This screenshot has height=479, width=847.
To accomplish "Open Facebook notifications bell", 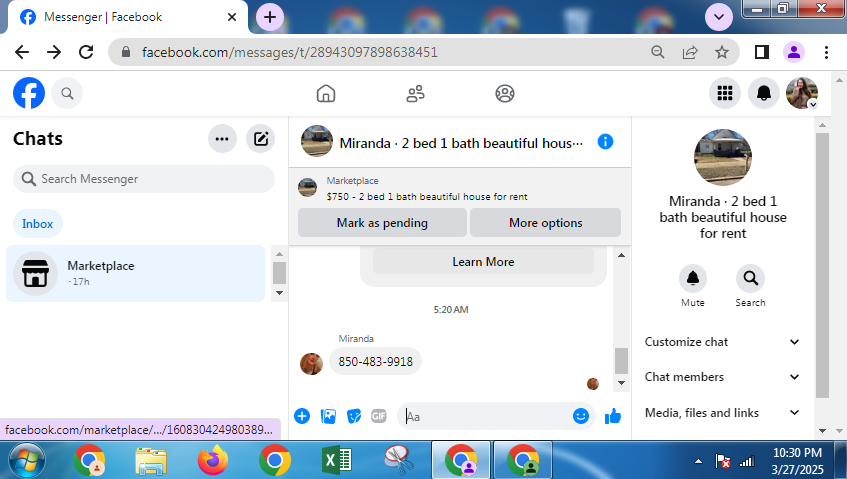I will (763, 93).
